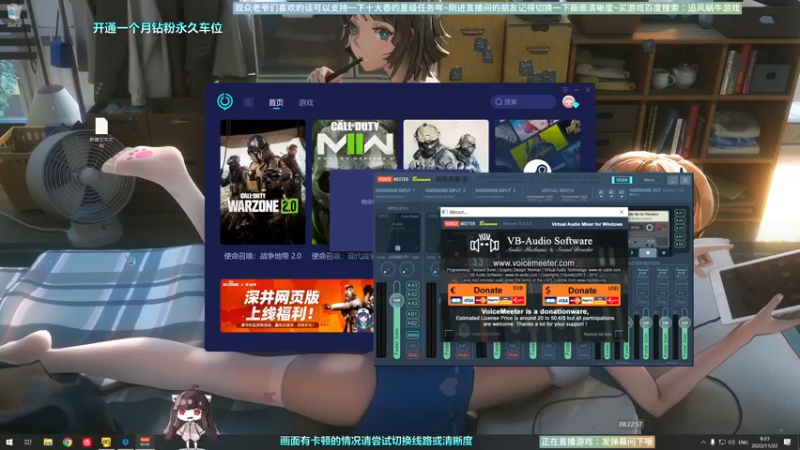Screen dimensions: 800x450
Task: Click the Intellipan pad on input 1
Action: tap(398, 232)
